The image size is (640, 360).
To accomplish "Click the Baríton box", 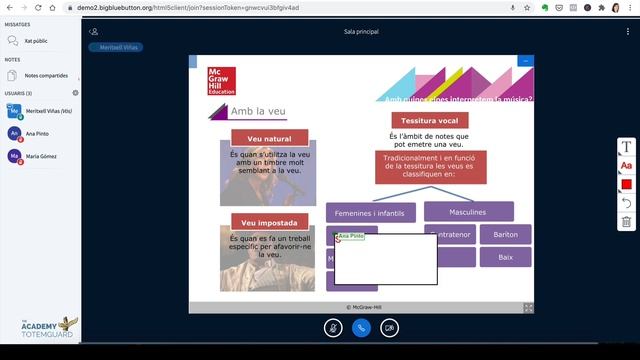I will coord(505,234).
